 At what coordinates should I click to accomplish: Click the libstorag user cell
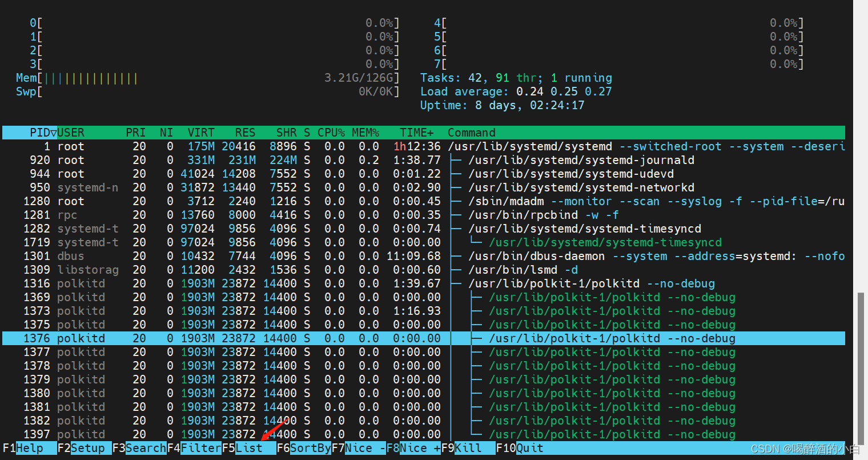tap(88, 270)
